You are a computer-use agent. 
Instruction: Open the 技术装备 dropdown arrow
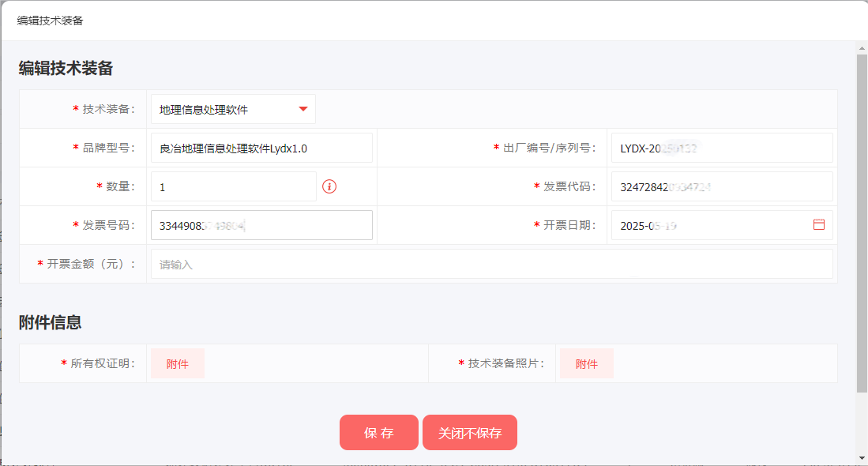click(303, 109)
